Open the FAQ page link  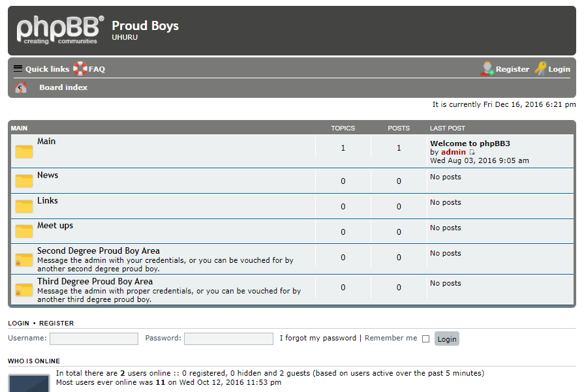(x=97, y=69)
